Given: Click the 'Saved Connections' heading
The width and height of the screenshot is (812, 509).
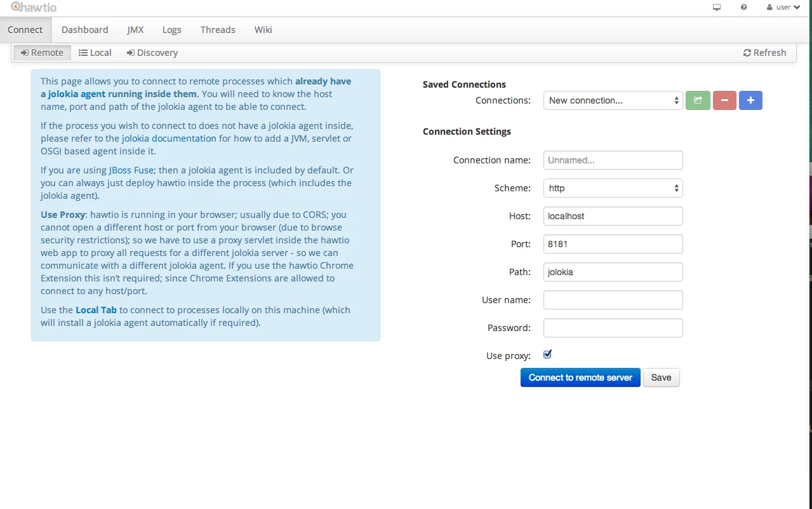Looking at the screenshot, I should coord(464,85).
